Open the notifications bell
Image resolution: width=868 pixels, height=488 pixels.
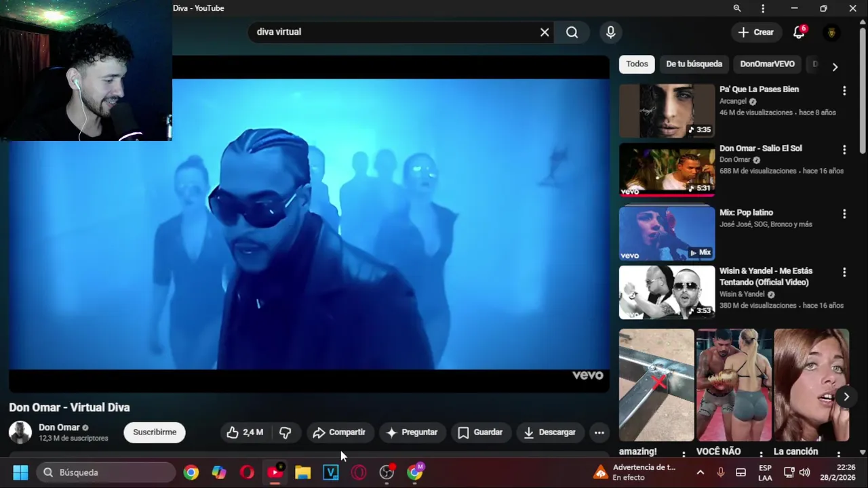point(799,32)
